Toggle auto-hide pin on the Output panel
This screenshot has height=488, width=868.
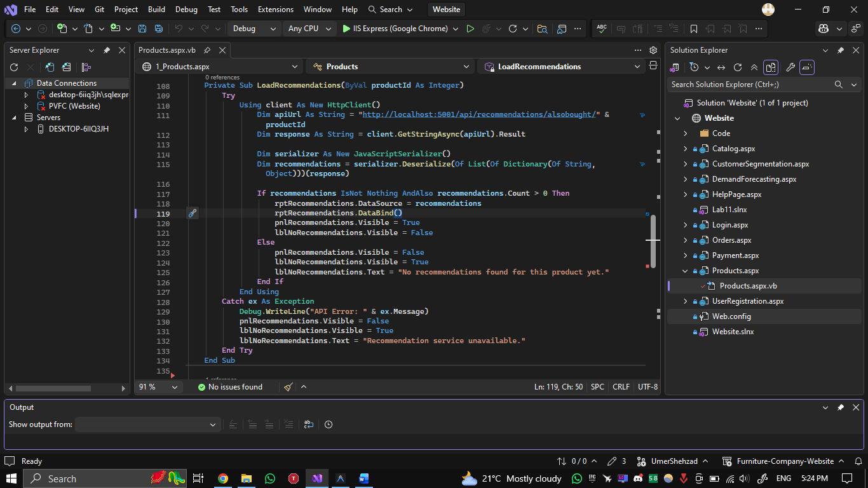point(841,407)
